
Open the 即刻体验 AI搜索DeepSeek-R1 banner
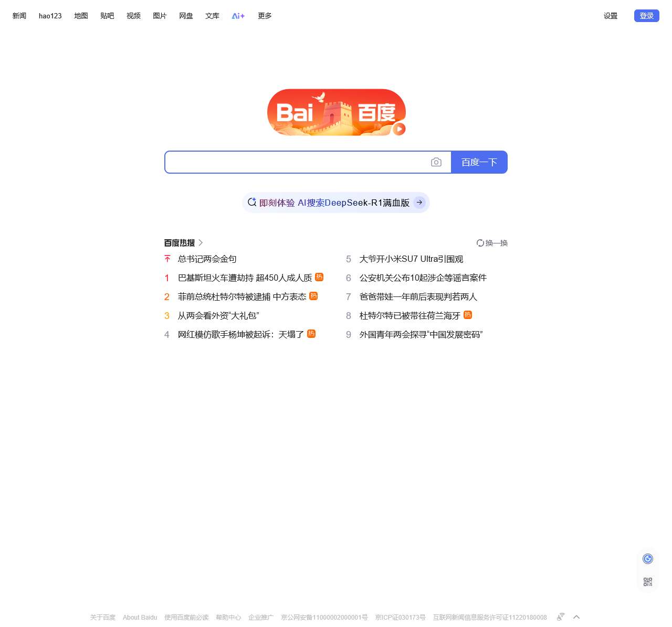click(x=336, y=203)
